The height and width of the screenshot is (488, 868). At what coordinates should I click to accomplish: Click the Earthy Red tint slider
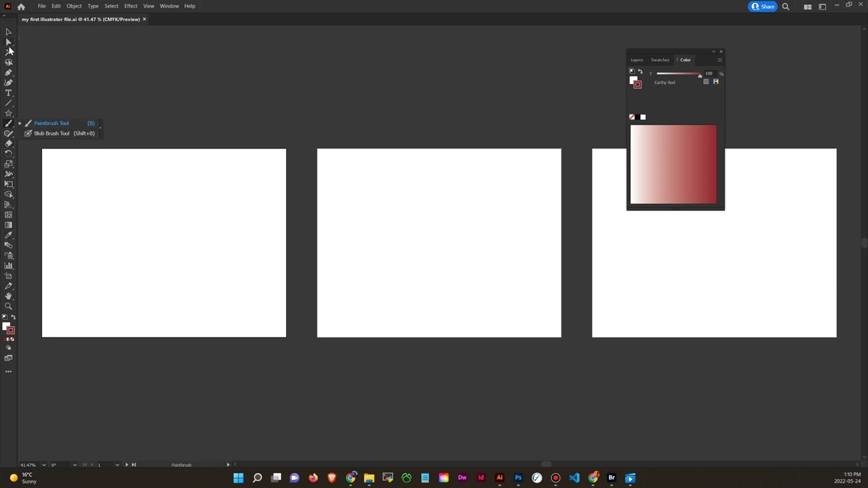(x=678, y=74)
